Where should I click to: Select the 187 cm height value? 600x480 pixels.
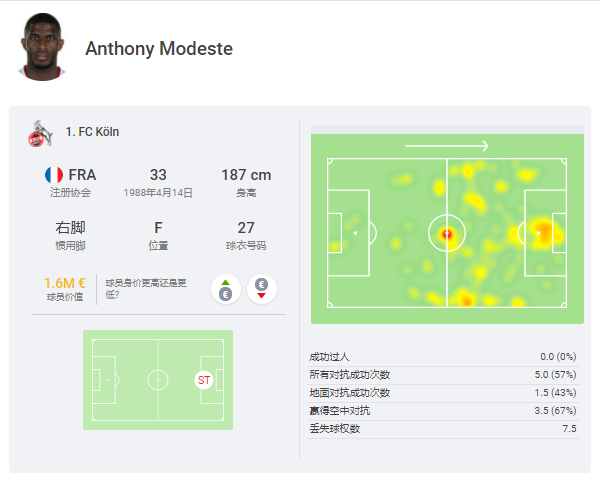[246, 175]
